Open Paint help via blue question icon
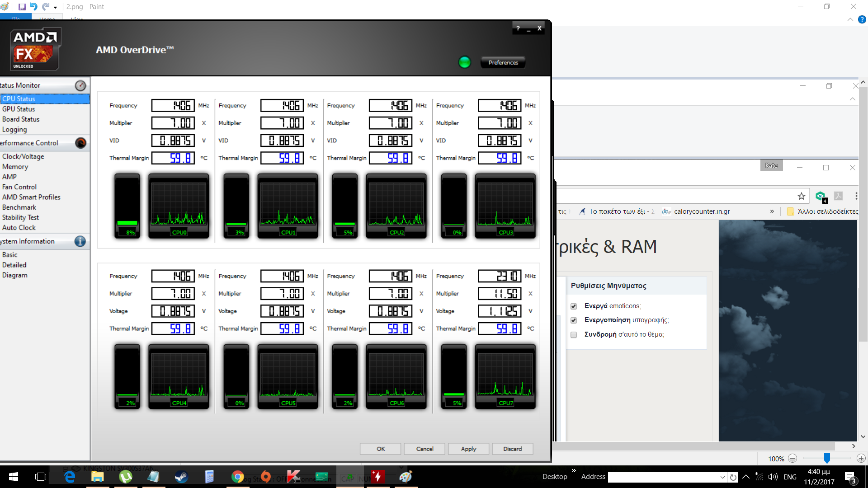Viewport: 868px width, 488px height. tap(862, 19)
